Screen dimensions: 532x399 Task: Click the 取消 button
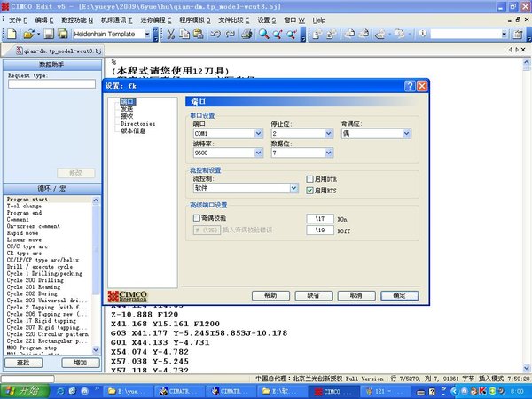click(356, 295)
